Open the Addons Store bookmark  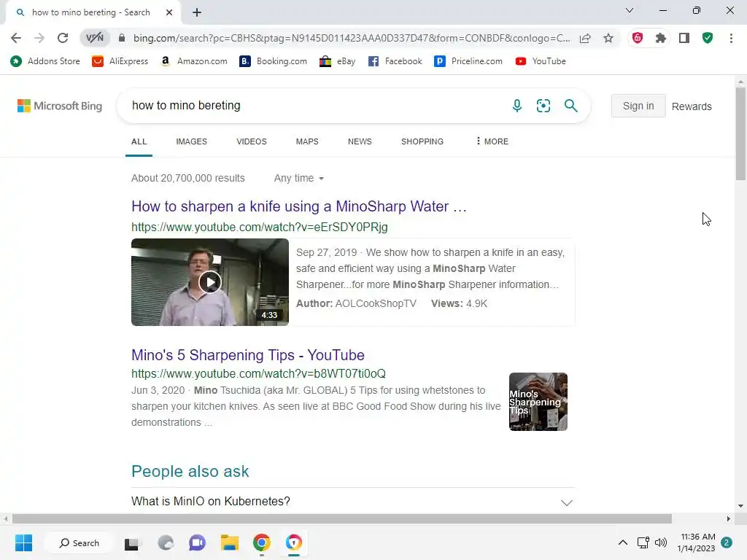click(45, 61)
